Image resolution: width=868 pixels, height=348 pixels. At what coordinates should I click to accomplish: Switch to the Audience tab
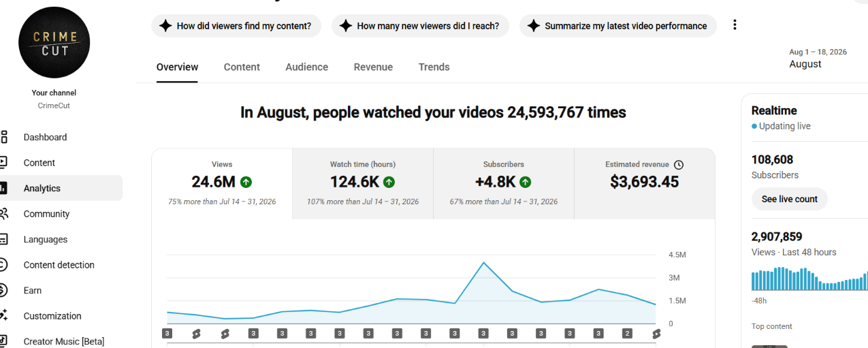307,67
